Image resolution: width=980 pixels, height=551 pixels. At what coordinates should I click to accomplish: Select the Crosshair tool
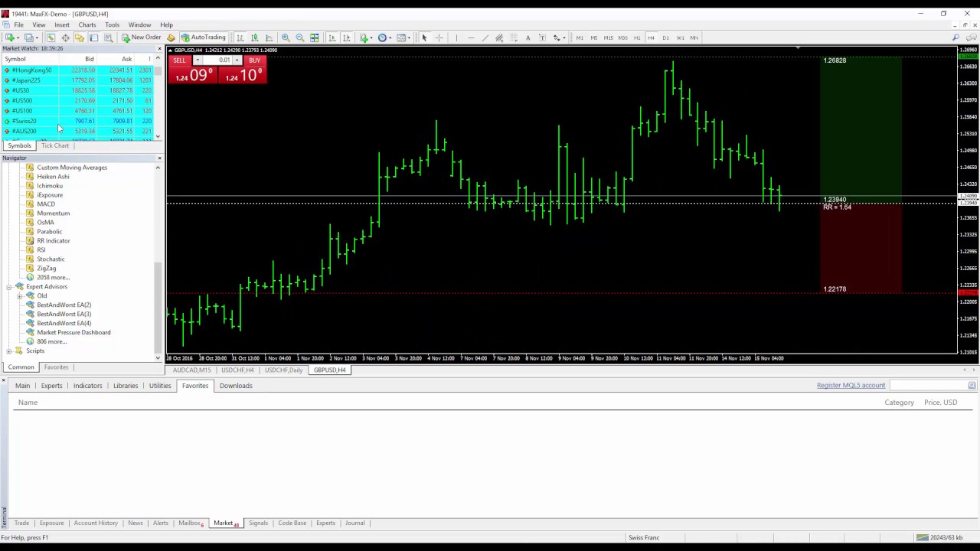[439, 37]
